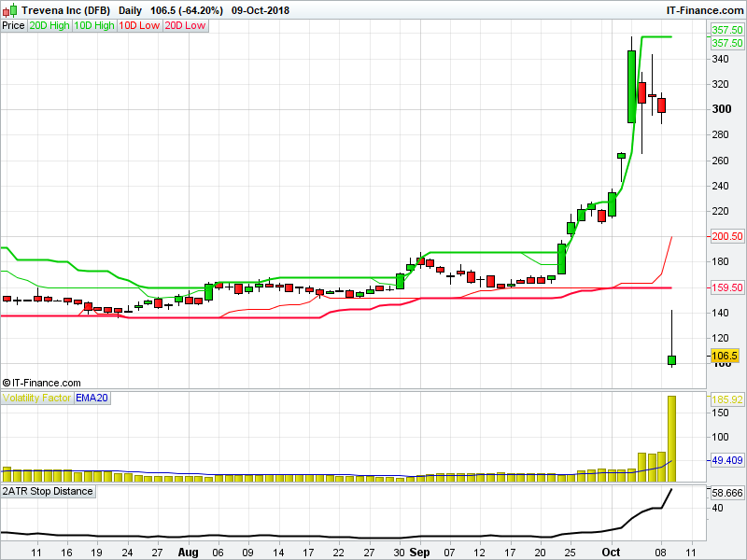747x560 pixels.
Task: Click the red 159.50 axis value
Action: click(x=727, y=287)
